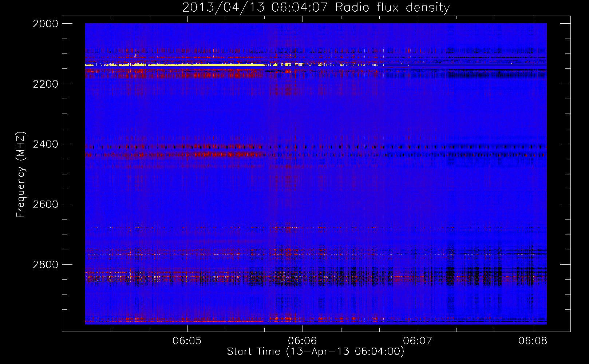Click the 2000 frequency tick label
This screenshot has height=364, width=589.
[46, 24]
